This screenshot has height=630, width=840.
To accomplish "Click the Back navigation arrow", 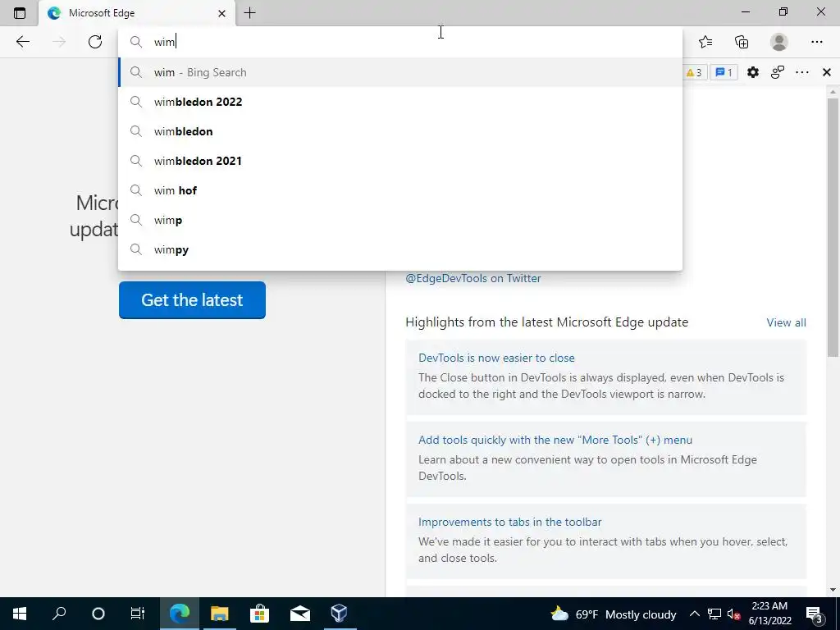I will 22,42.
